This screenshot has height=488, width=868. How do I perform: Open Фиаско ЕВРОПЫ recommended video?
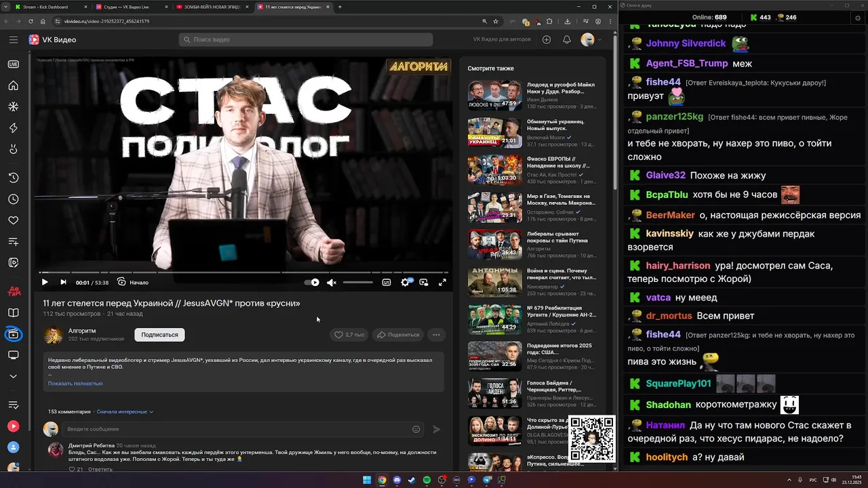pyautogui.click(x=532, y=169)
